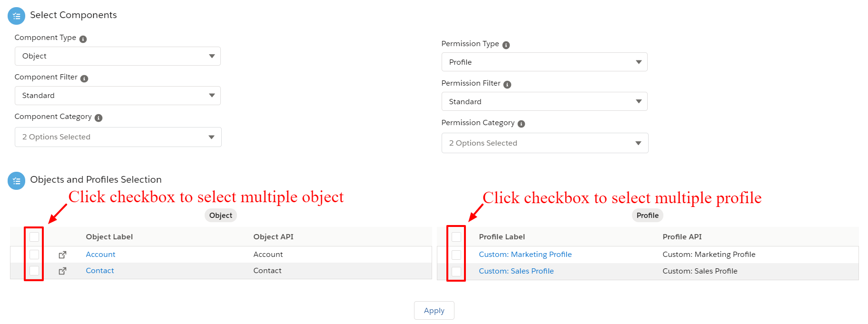
Task: Tick the select-all objects header checkbox
Action: pyautogui.click(x=34, y=237)
